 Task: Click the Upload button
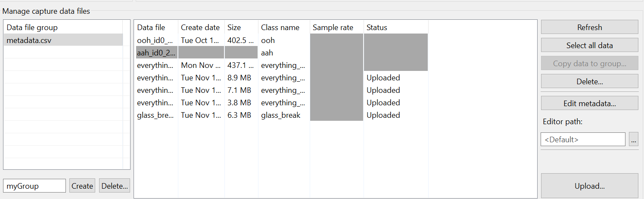click(589, 186)
